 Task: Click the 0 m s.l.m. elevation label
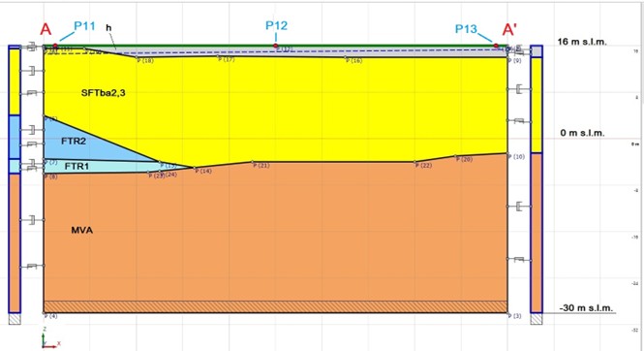pos(582,133)
